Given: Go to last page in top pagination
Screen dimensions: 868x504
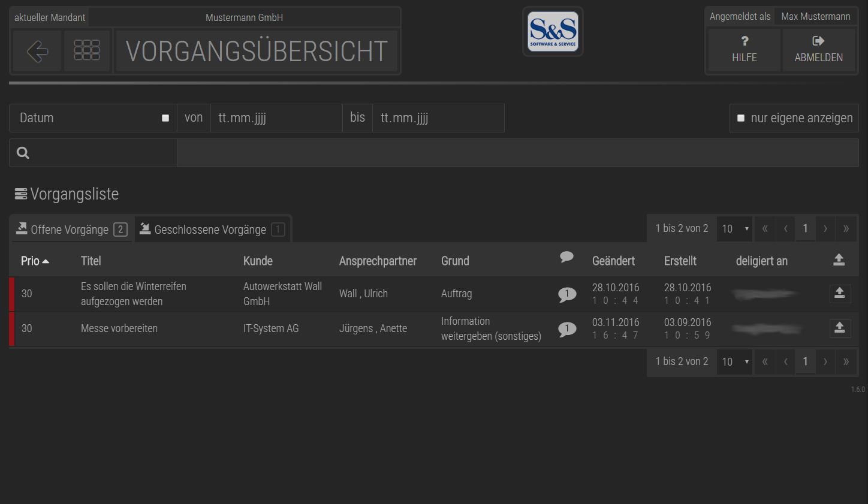Looking at the screenshot, I should (x=846, y=228).
